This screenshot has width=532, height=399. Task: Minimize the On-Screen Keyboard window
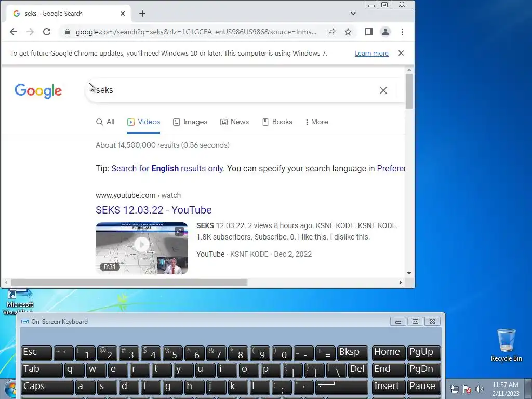coord(398,321)
